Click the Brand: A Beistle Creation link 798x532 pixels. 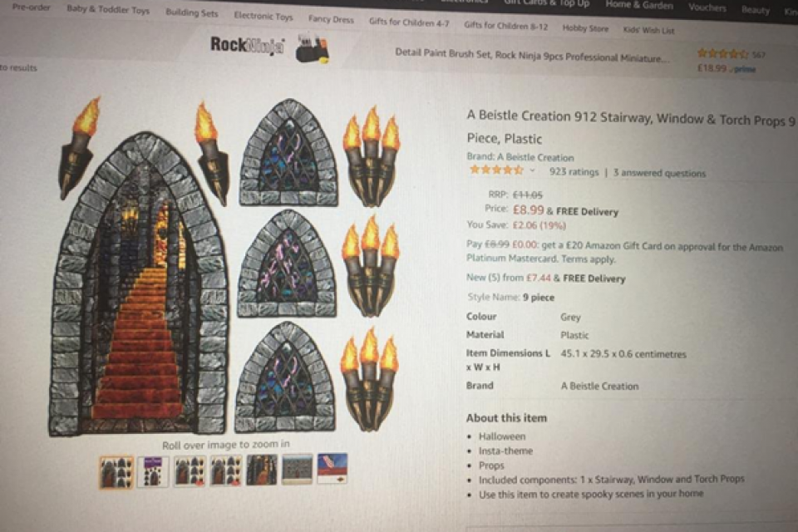(520, 157)
